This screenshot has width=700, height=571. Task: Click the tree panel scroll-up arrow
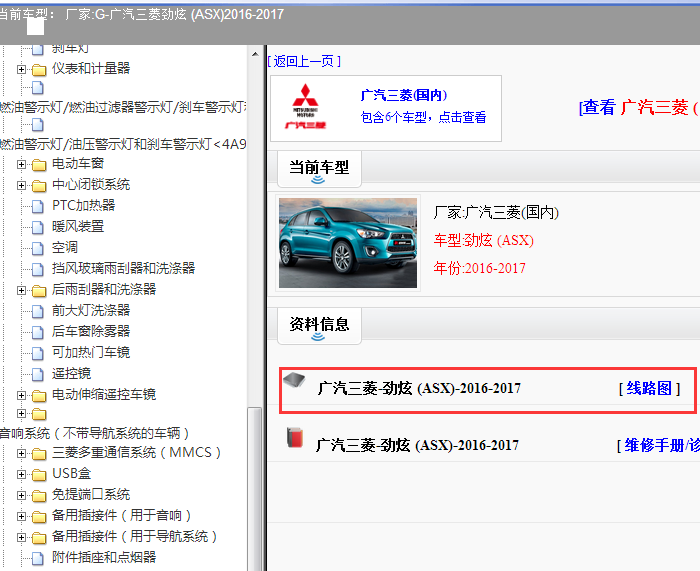coord(255,55)
